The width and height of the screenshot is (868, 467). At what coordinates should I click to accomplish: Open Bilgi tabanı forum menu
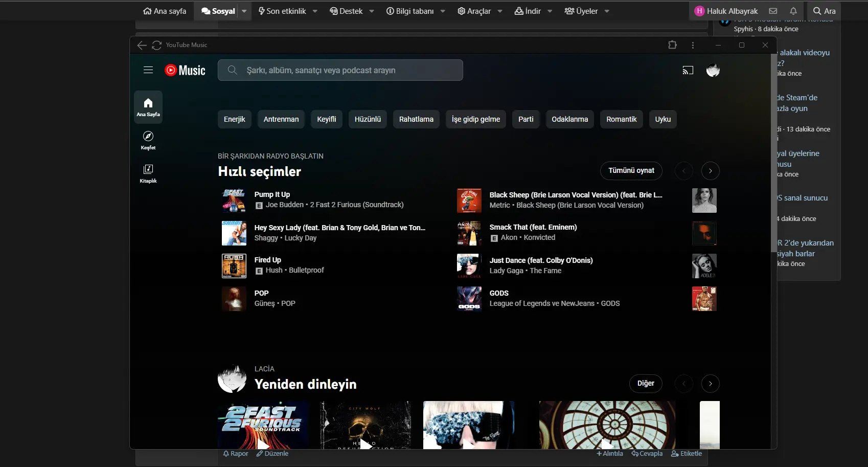[410, 11]
